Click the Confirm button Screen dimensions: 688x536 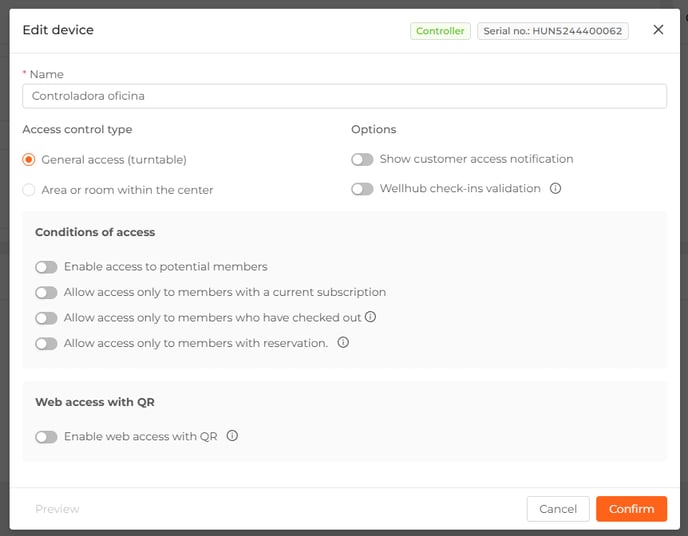click(x=631, y=509)
